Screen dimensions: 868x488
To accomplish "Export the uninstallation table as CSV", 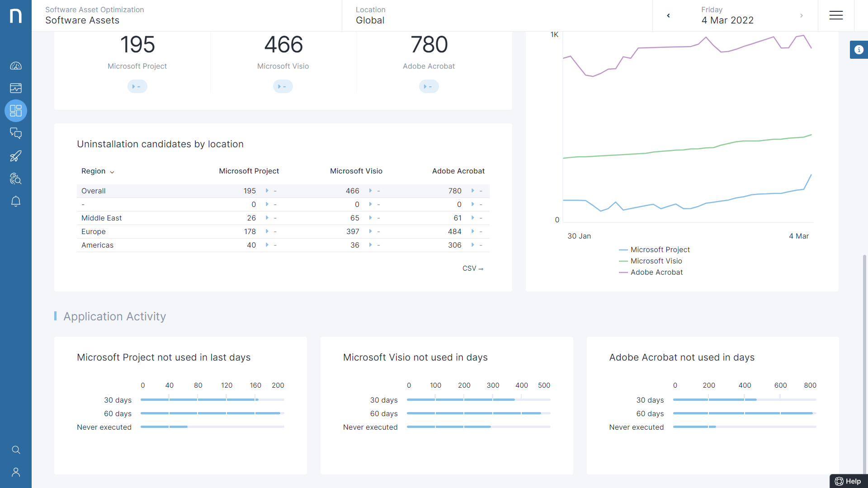I will click(x=472, y=268).
